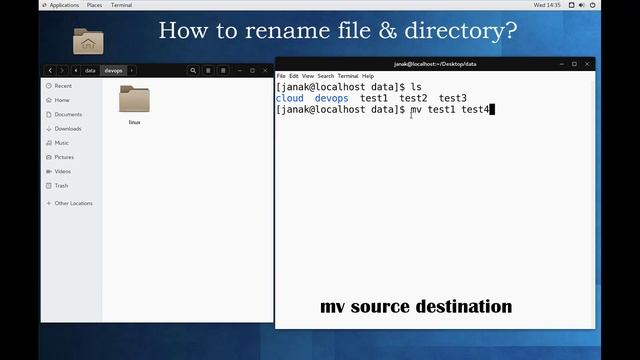Viewport: 640px width, 360px height.
Task: Click 'test2' in the ls output
Action: [x=413, y=98]
